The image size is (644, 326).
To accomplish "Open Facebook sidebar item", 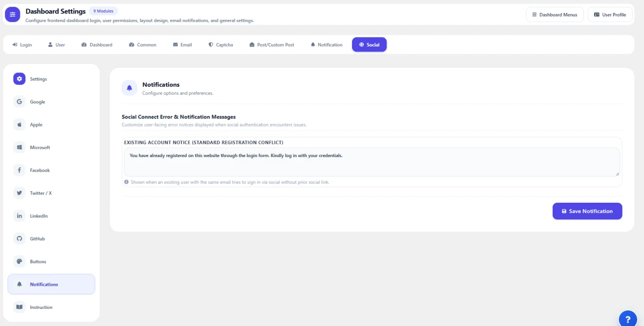I will 52,170.
